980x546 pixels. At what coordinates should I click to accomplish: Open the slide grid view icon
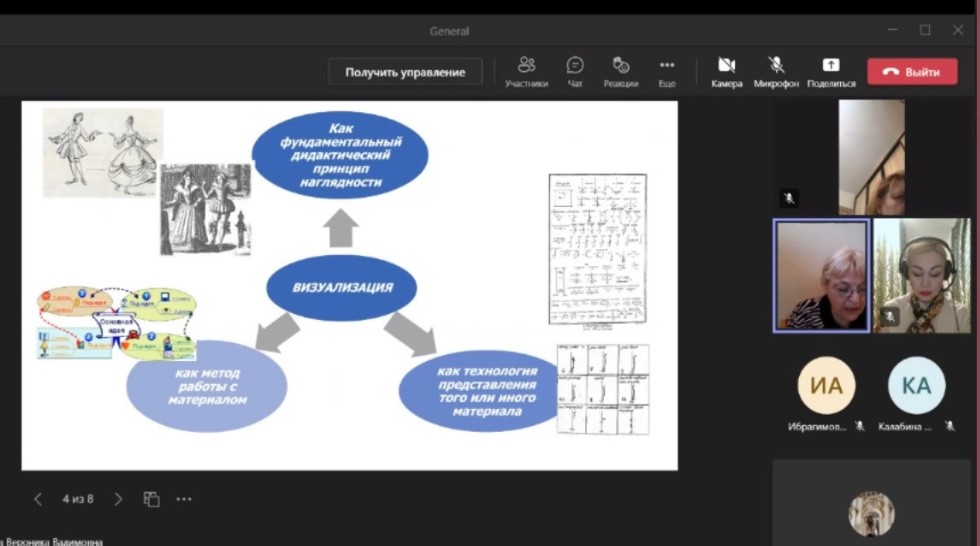[151, 499]
